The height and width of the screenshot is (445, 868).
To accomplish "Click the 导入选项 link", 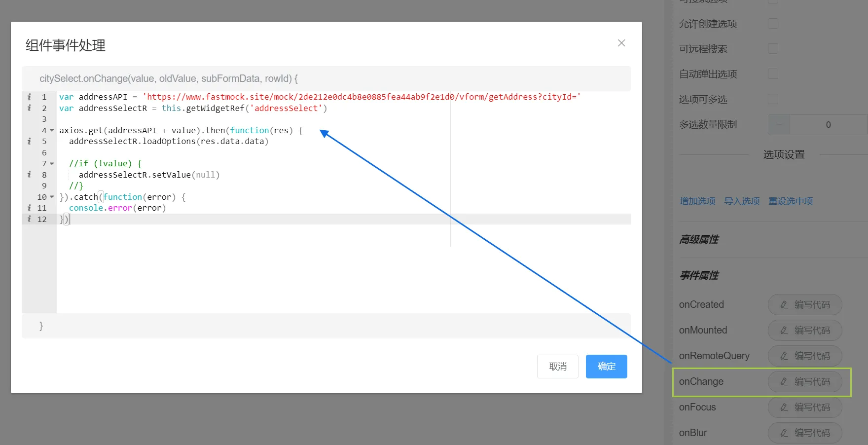I will [x=742, y=201].
